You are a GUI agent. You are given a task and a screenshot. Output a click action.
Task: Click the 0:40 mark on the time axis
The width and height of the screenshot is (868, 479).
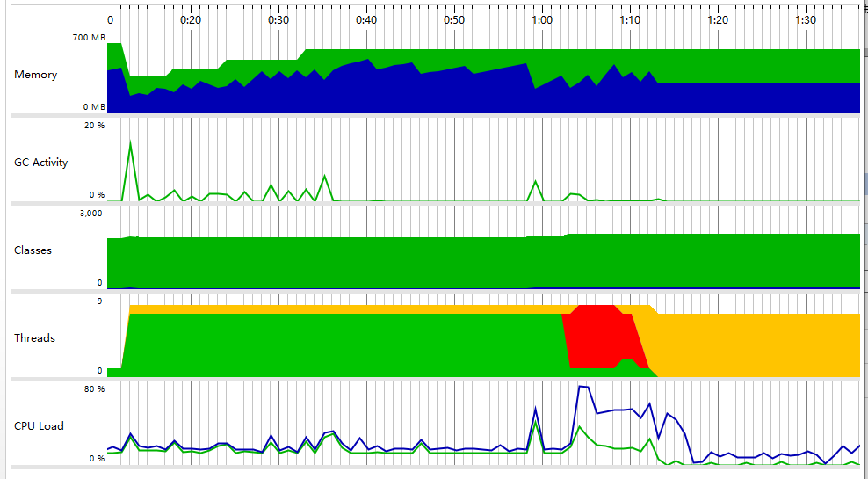point(366,20)
